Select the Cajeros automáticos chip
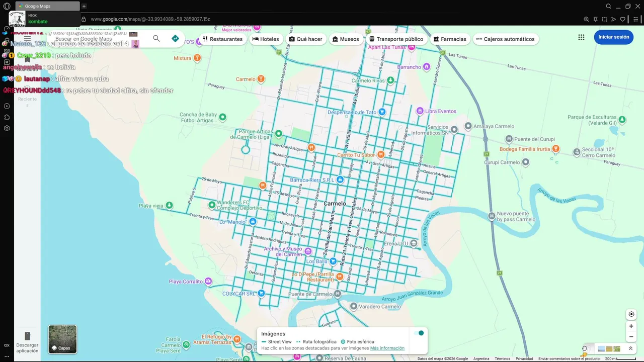 coord(506,39)
